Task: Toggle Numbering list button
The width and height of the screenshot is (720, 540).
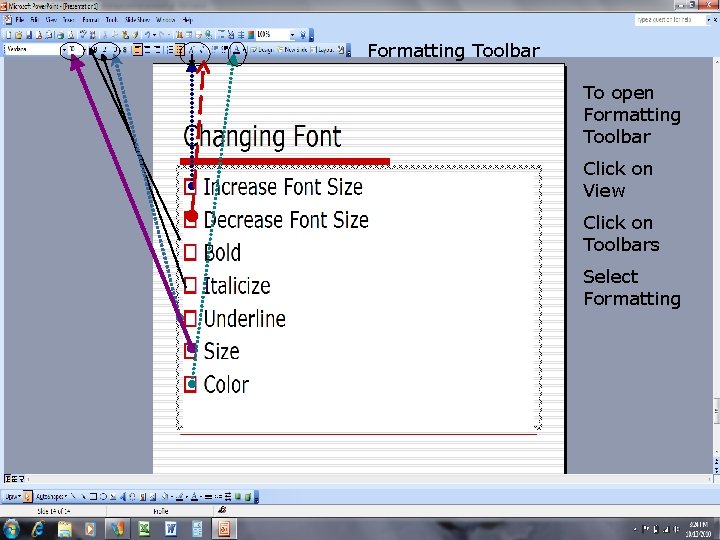Action: point(170,50)
